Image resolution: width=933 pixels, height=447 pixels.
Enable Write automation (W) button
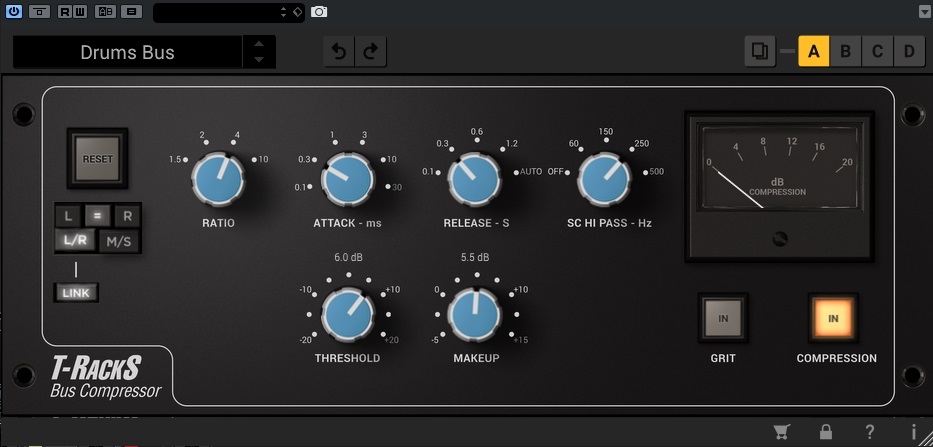pos(80,11)
